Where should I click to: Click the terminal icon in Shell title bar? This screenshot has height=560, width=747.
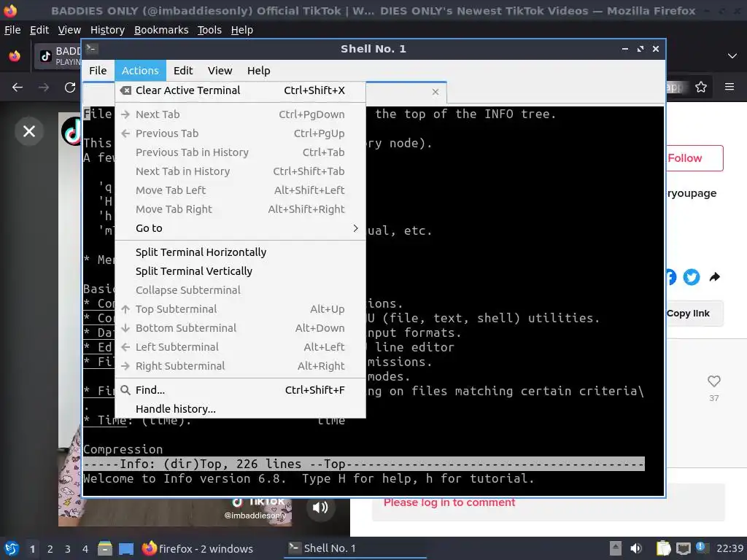click(91, 48)
